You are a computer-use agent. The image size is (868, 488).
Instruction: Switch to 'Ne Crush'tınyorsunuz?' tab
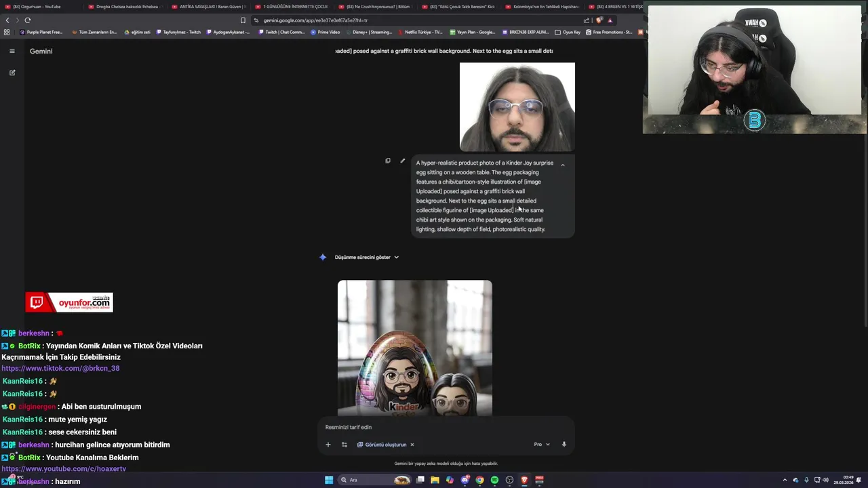(374, 7)
